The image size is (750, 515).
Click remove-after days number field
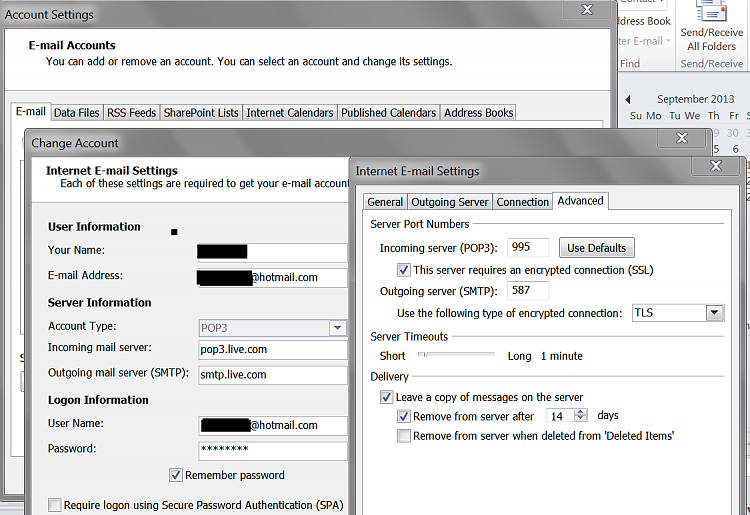(560, 416)
